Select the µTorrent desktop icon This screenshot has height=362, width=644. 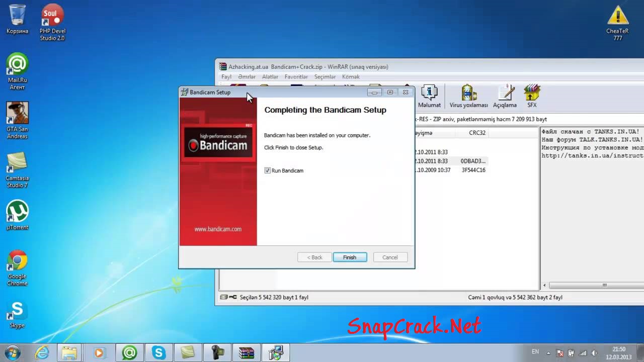(x=18, y=215)
